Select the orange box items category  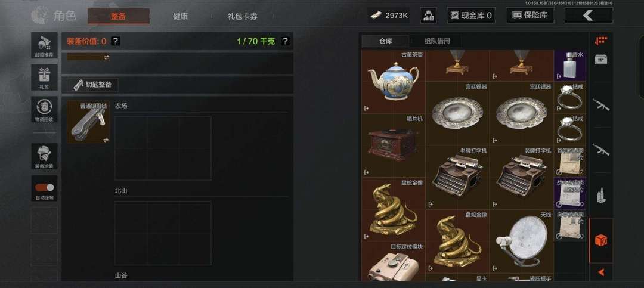(601, 240)
